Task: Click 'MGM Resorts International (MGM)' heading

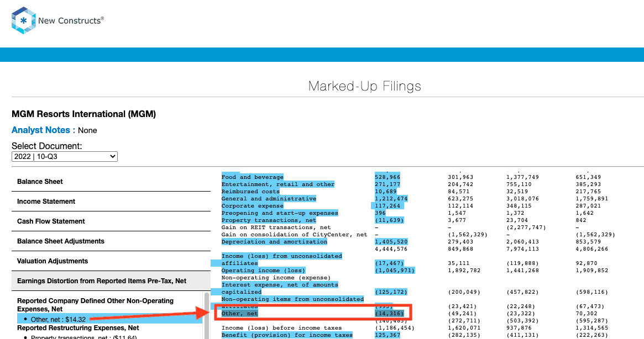Action: (84, 114)
